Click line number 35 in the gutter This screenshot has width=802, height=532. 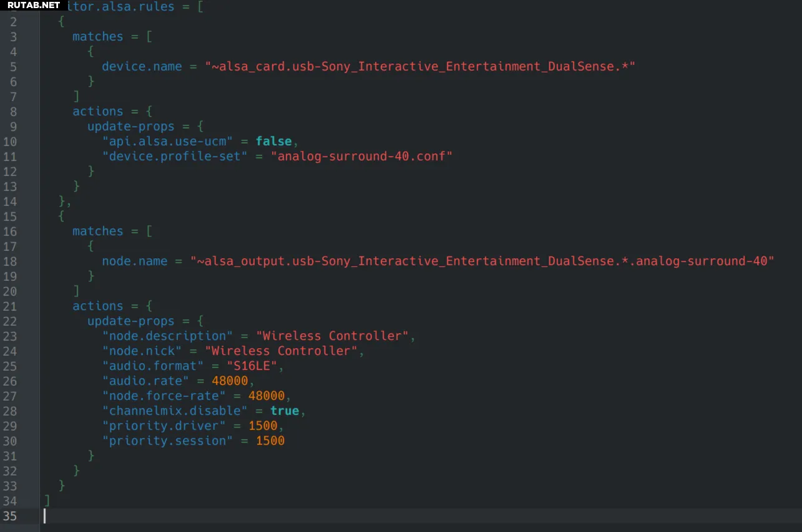pyautogui.click(x=10, y=516)
